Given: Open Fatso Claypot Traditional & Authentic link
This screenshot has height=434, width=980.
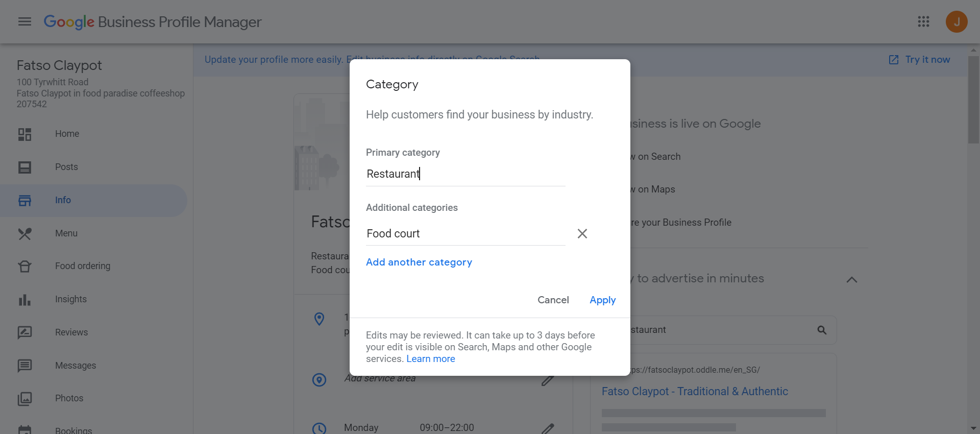Looking at the screenshot, I should (695, 392).
